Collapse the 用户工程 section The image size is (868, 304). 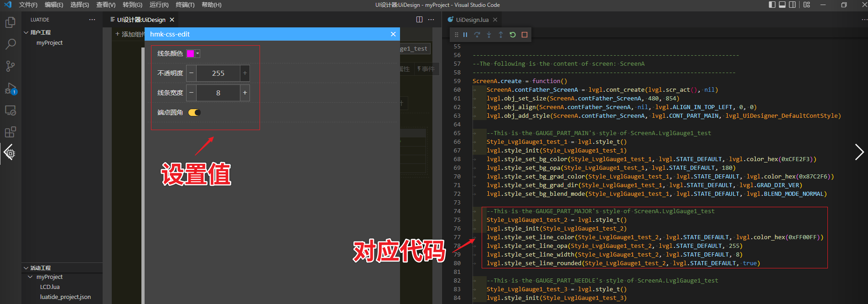(x=26, y=32)
